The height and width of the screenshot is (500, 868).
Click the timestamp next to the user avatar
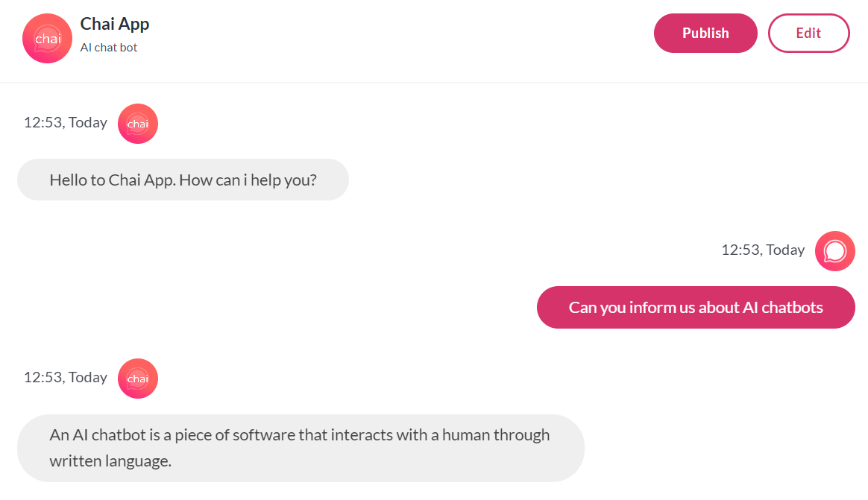pos(763,250)
